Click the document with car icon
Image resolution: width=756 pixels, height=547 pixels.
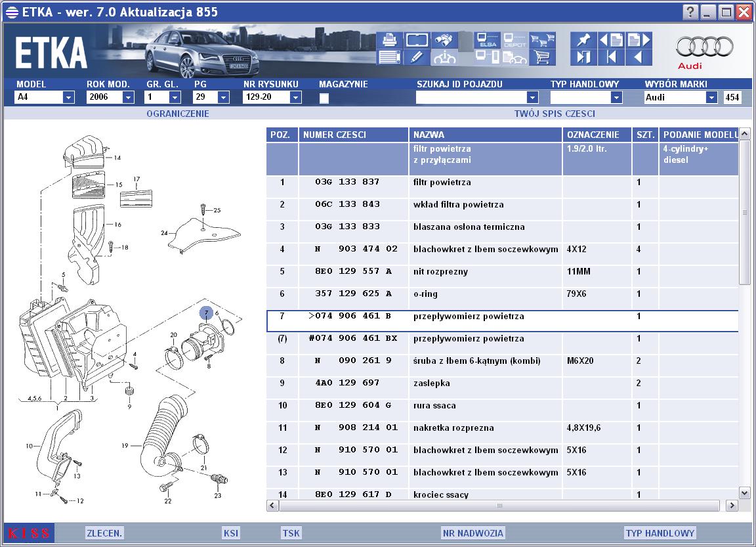click(x=514, y=57)
